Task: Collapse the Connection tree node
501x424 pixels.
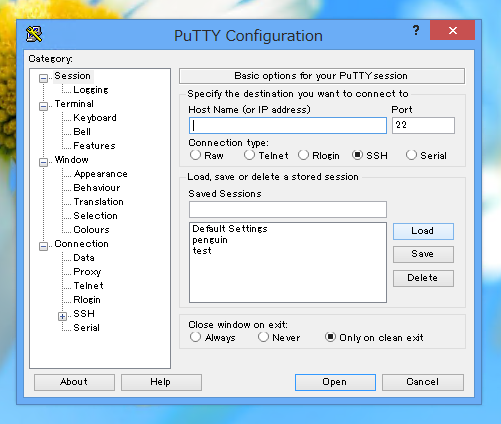Action: click(x=43, y=246)
